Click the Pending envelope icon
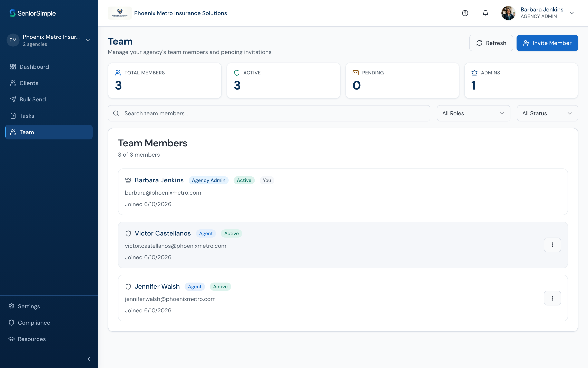The width and height of the screenshot is (588, 368). pyautogui.click(x=355, y=73)
